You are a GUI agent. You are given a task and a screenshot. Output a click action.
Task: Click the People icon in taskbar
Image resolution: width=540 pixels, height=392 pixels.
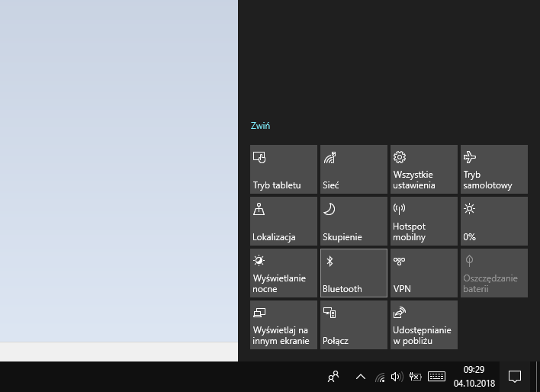[x=333, y=377]
